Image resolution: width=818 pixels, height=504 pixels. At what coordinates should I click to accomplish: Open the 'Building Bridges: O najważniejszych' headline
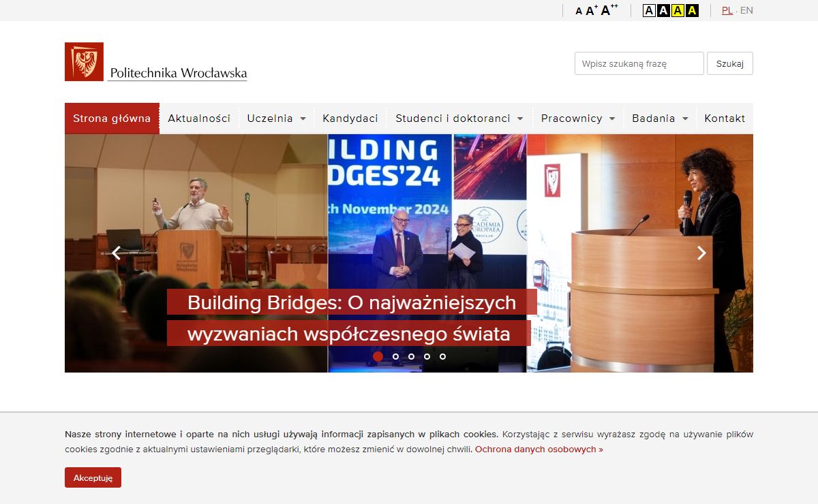pyautogui.click(x=352, y=302)
